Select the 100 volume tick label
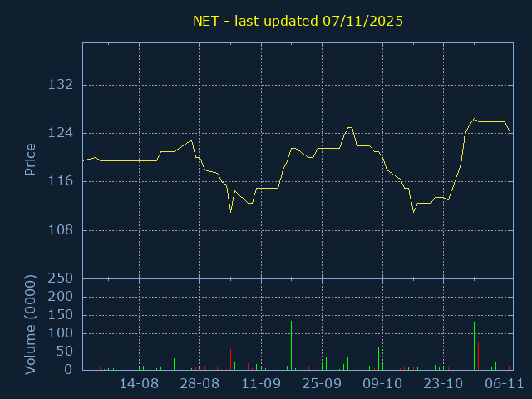This screenshot has width=532, height=399. (62, 333)
